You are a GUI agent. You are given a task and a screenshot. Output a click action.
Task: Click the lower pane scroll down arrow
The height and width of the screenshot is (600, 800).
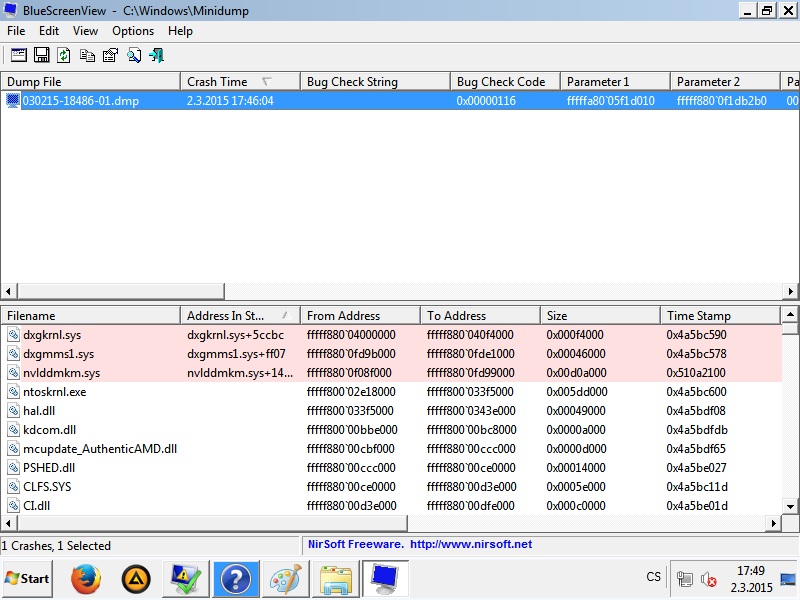tap(790, 507)
